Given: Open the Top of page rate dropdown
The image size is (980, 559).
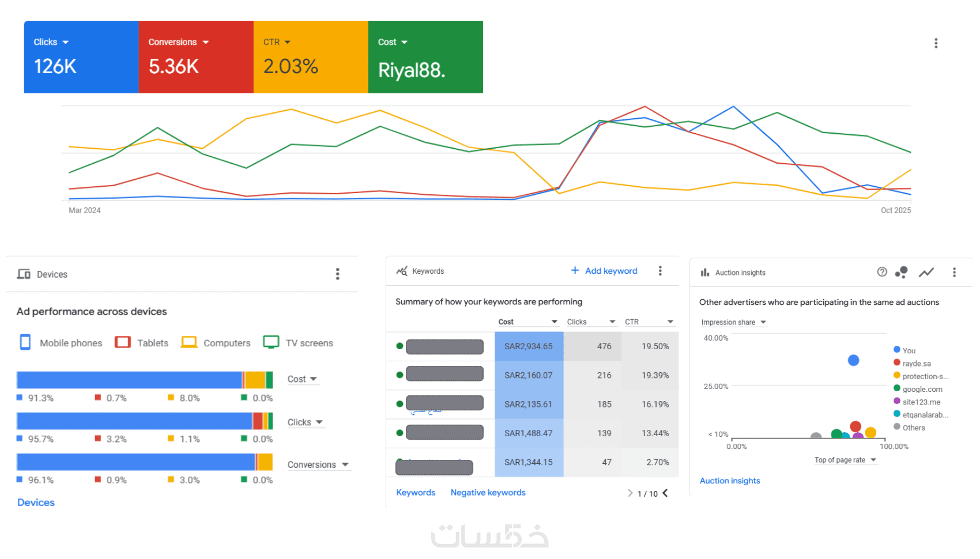Looking at the screenshot, I should coord(845,460).
